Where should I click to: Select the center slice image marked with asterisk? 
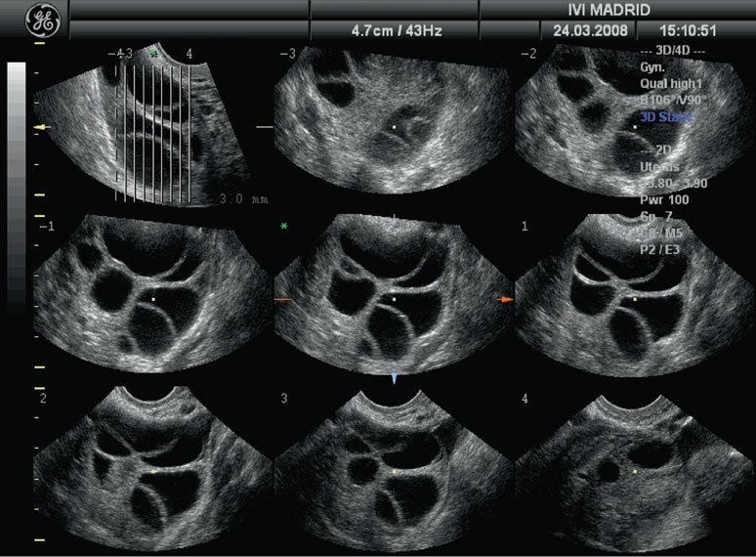tap(394, 294)
